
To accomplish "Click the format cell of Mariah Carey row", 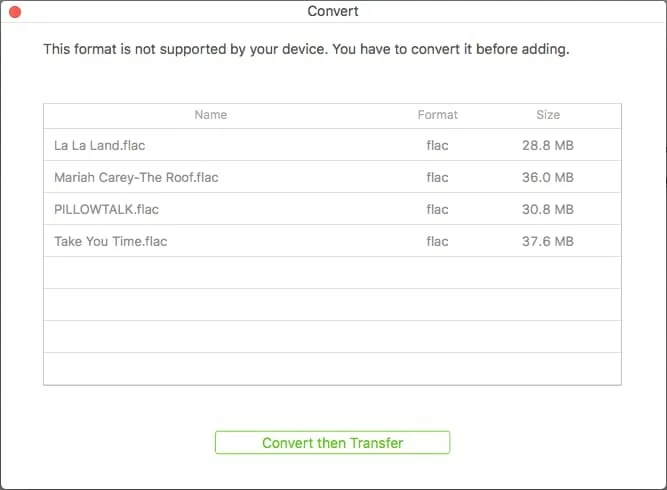I will (437, 178).
